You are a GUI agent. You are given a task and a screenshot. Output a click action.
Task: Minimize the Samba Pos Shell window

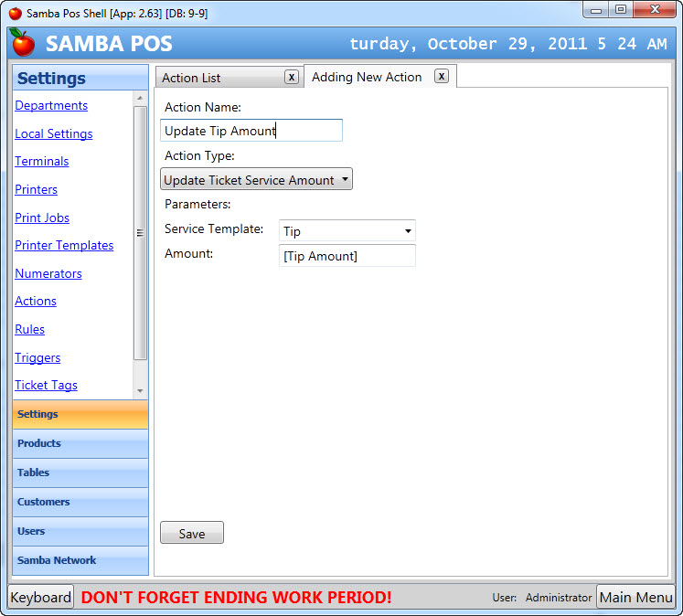click(x=596, y=10)
